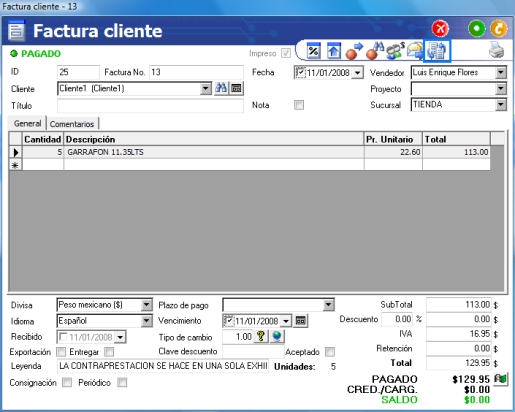Toggle the Nota checkbox
Image resolution: width=515 pixels, height=412 pixels.
299,105
